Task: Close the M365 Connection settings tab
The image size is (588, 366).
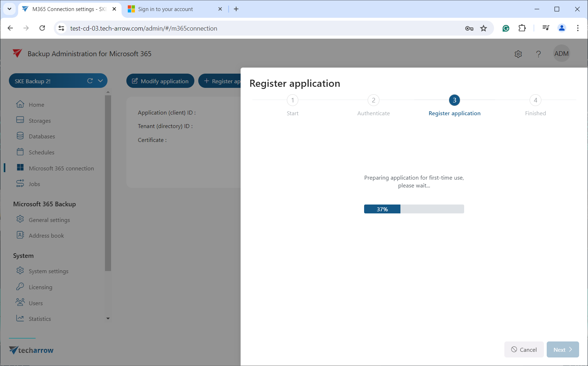Action: (114, 9)
